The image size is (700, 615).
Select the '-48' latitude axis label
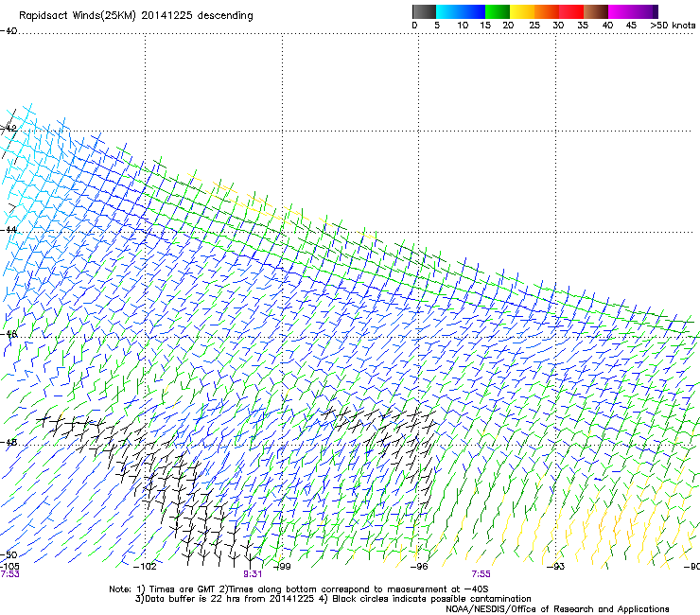click(9, 442)
